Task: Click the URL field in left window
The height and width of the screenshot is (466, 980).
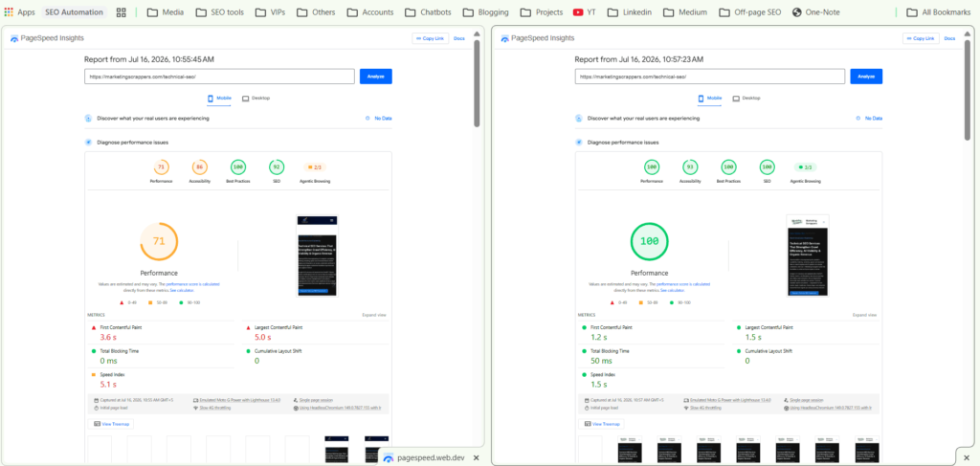Action: point(219,77)
